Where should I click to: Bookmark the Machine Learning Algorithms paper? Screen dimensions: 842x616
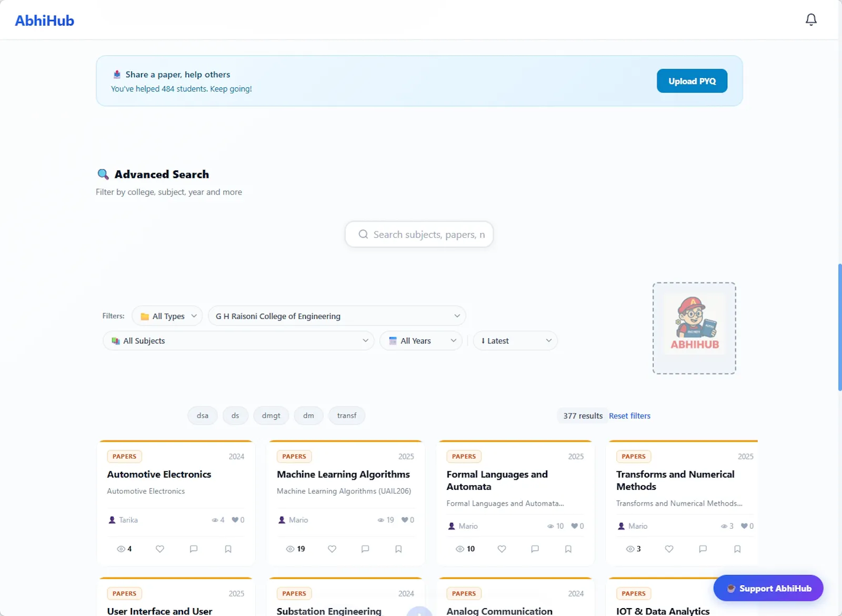coord(398,549)
